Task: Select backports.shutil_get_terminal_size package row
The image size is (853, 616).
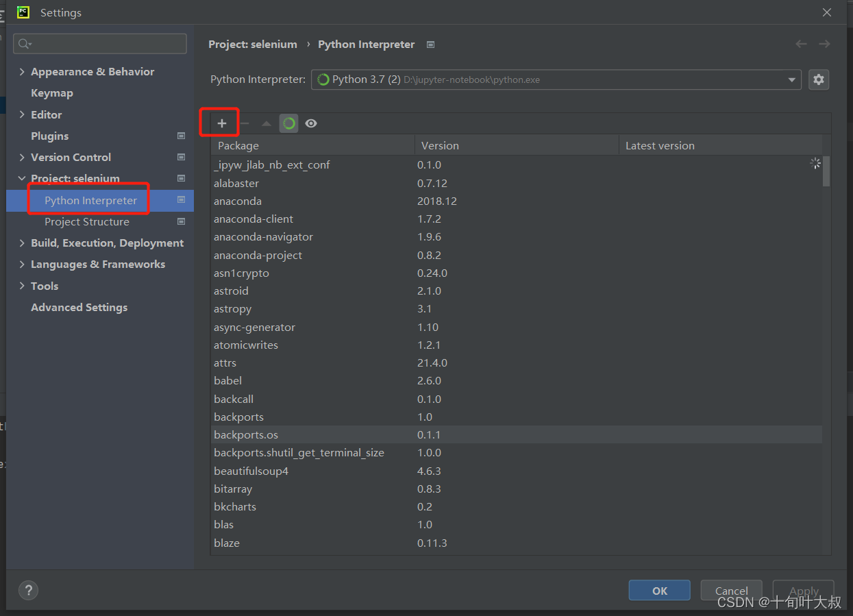Action: click(x=517, y=452)
